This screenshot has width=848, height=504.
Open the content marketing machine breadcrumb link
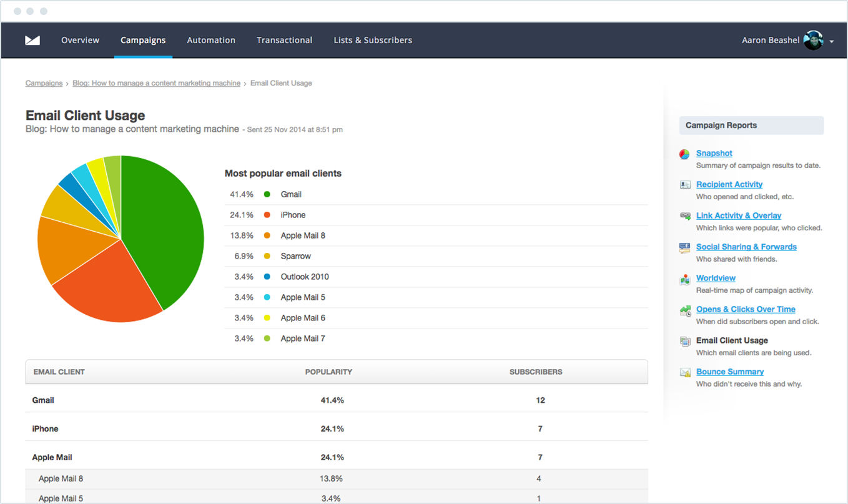coord(156,82)
